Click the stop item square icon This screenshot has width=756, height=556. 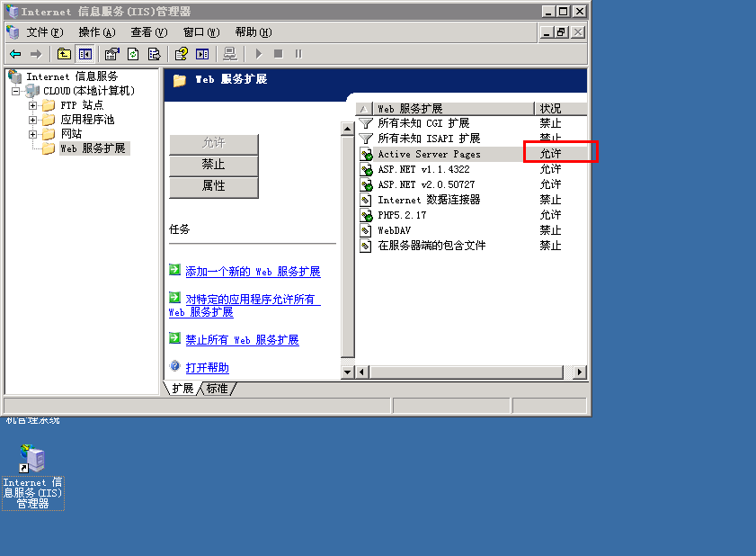coord(278,54)
